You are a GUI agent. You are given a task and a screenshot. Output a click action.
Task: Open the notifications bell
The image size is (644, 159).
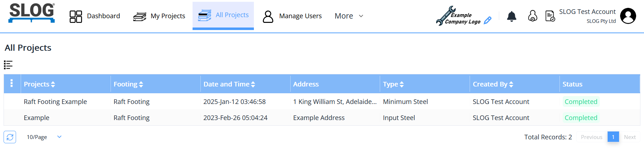pyautogui.click(x=511, y=16)
